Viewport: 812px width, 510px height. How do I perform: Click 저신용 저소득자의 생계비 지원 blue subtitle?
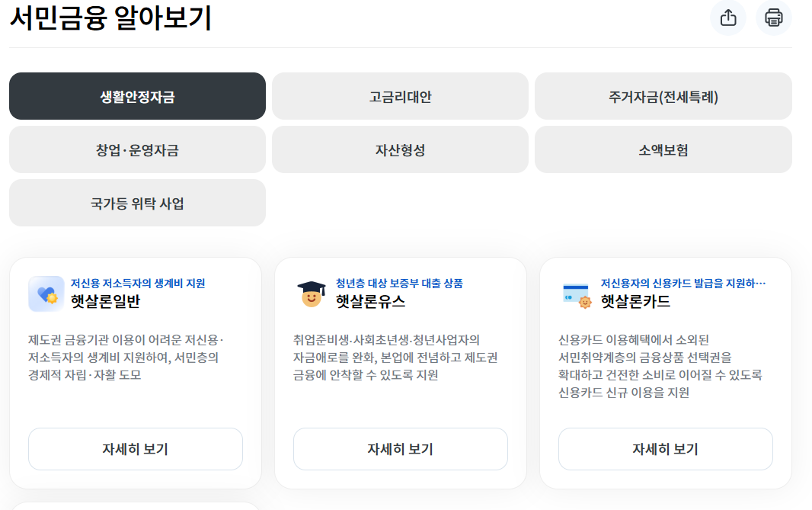coord(138,283)
